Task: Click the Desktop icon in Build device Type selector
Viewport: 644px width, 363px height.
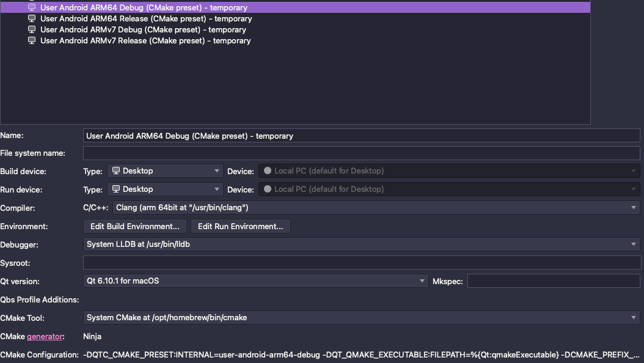Action: point(115,170)
